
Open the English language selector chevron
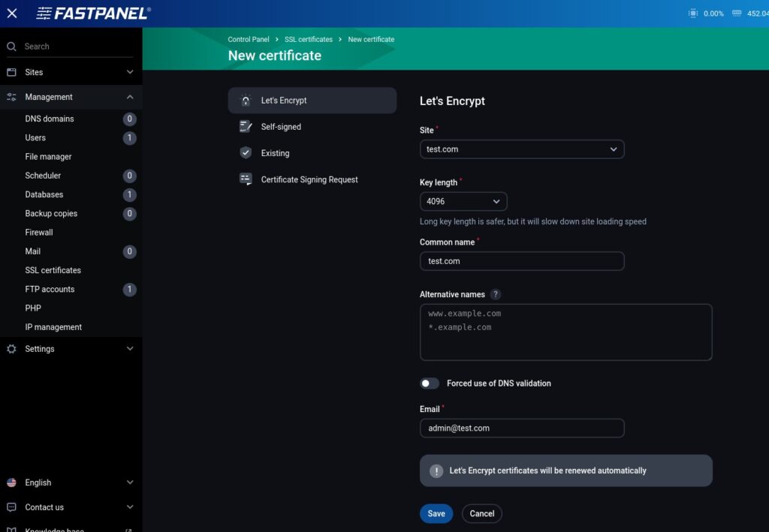click(130, 482)
